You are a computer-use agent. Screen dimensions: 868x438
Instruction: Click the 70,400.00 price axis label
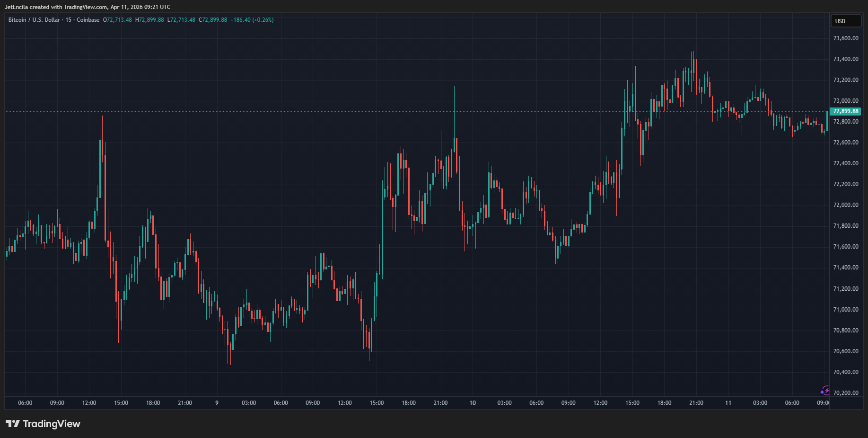click(x=846, y=372)
